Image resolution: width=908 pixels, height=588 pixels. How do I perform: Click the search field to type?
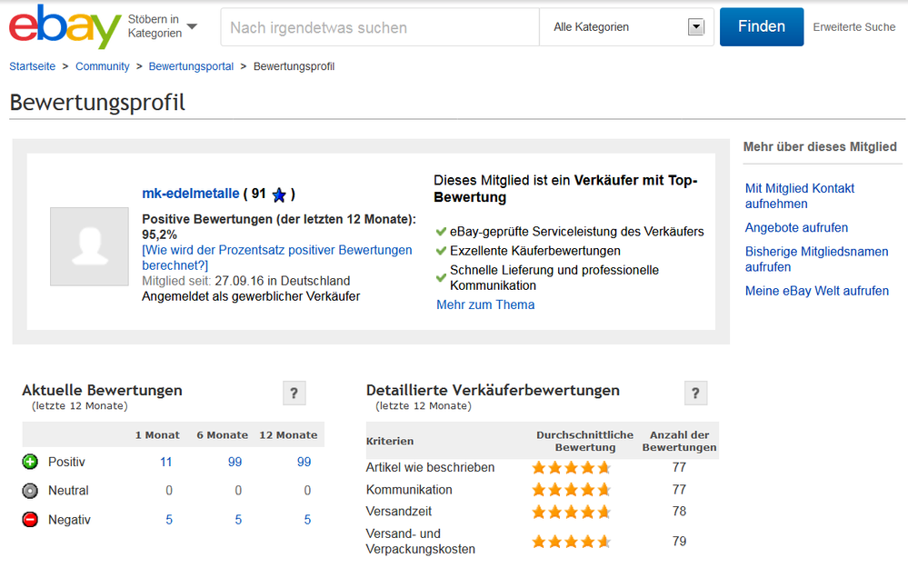379,27
